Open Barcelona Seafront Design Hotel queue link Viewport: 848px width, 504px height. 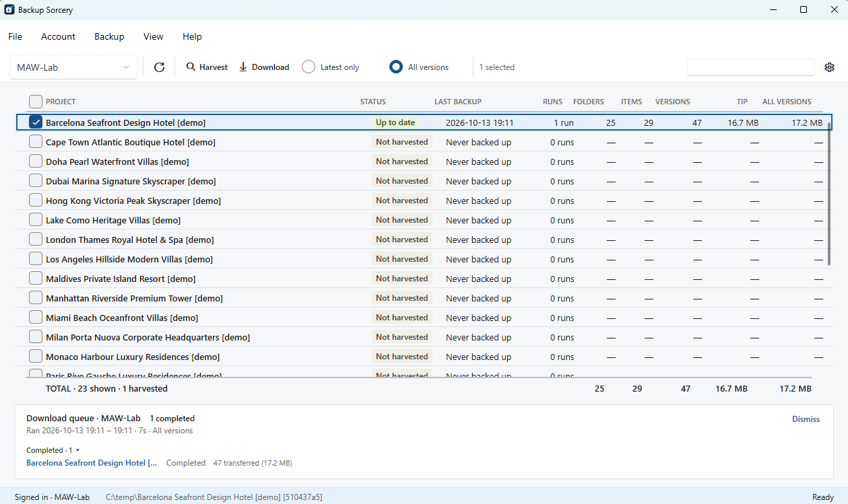[x=92, y=463]
